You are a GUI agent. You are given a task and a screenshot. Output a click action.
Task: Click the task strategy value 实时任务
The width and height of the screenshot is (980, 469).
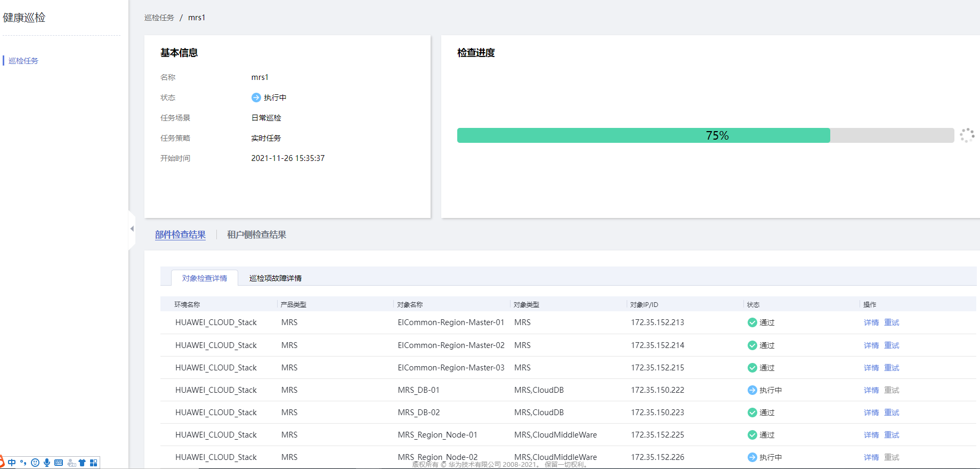click(x=266, y=138)
